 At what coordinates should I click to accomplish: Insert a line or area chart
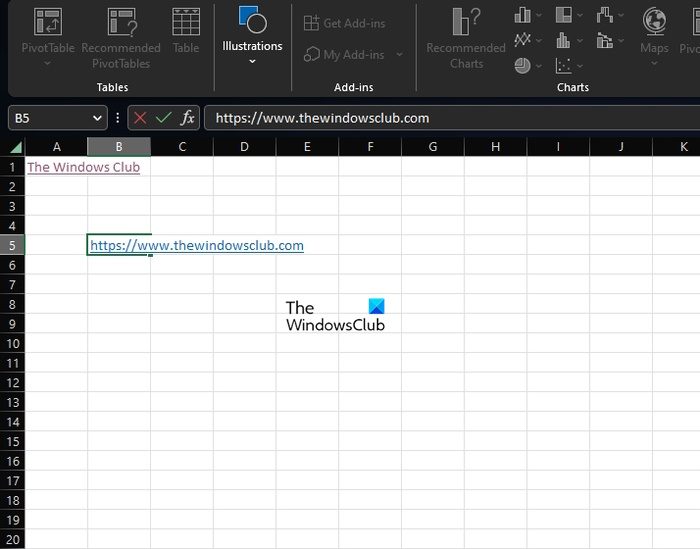(x=522, y=41)
